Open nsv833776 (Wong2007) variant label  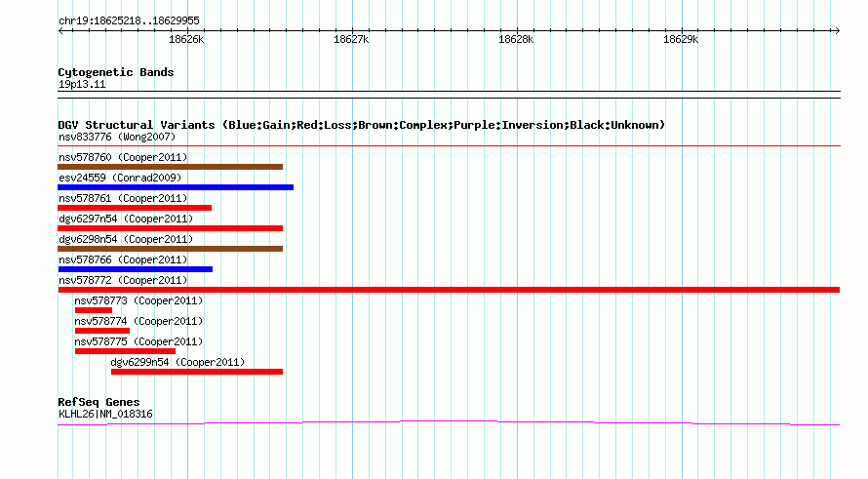click(x=117, y=137)
